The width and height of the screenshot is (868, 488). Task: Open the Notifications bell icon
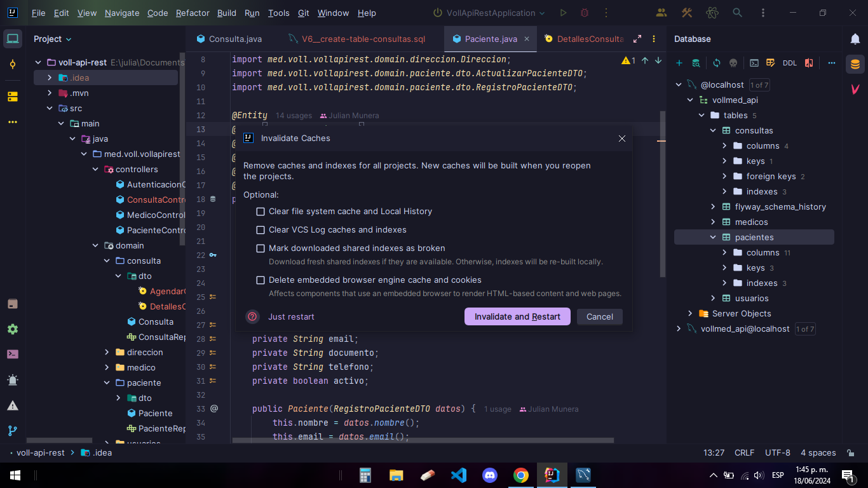point(855,39)
